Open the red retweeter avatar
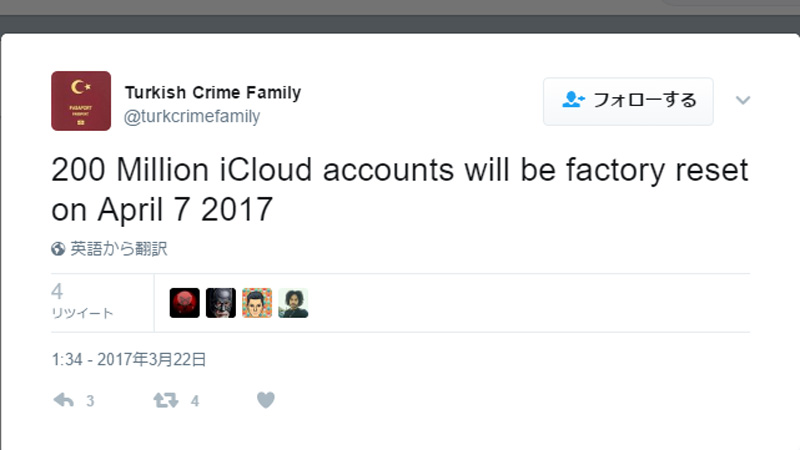 [184, 303]
